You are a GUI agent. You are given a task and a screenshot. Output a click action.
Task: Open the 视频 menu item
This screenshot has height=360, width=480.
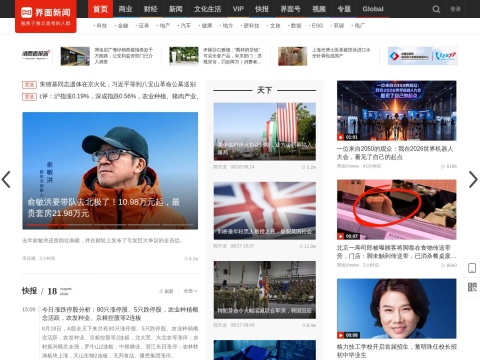point(319,9)
